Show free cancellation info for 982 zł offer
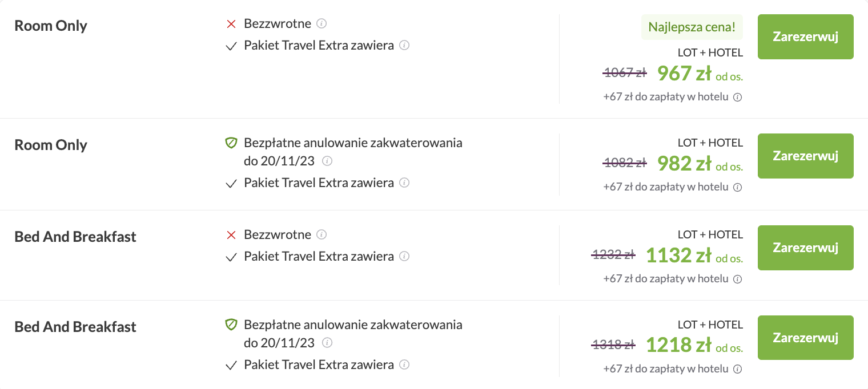 pos(327,161)
